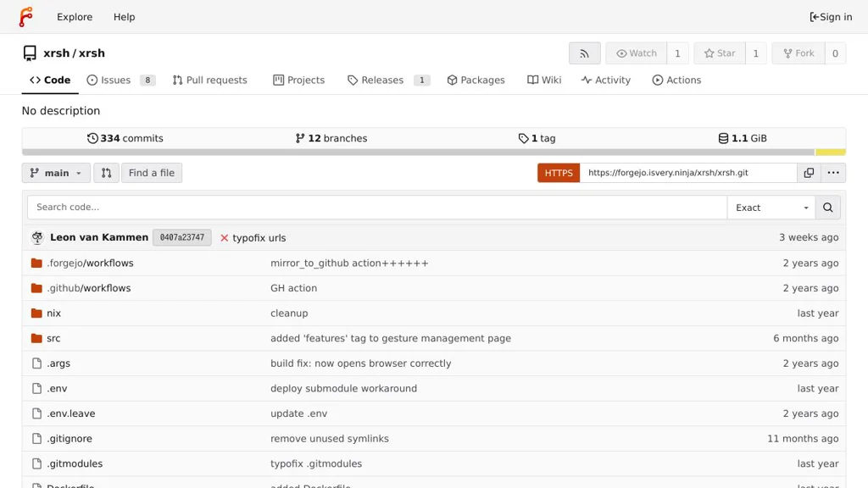
Task: Open 'typofix .gitmodules' commit message
Action: (x=316, y=463)
